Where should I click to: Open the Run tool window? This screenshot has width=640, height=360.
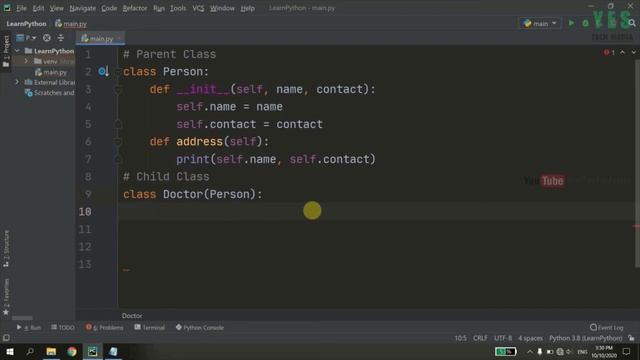coord(29,327)
